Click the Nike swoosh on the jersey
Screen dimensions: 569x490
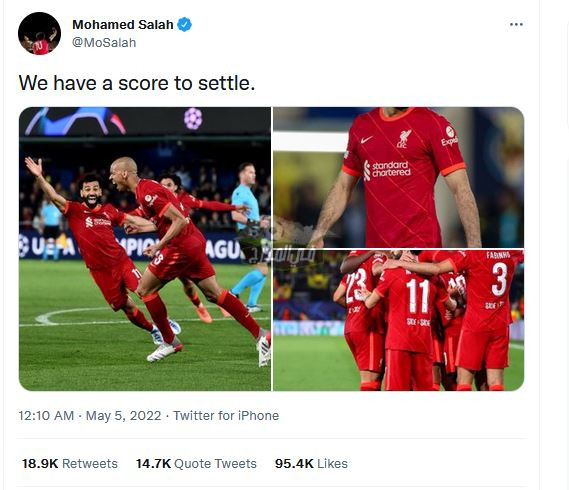tap(367, 139)
